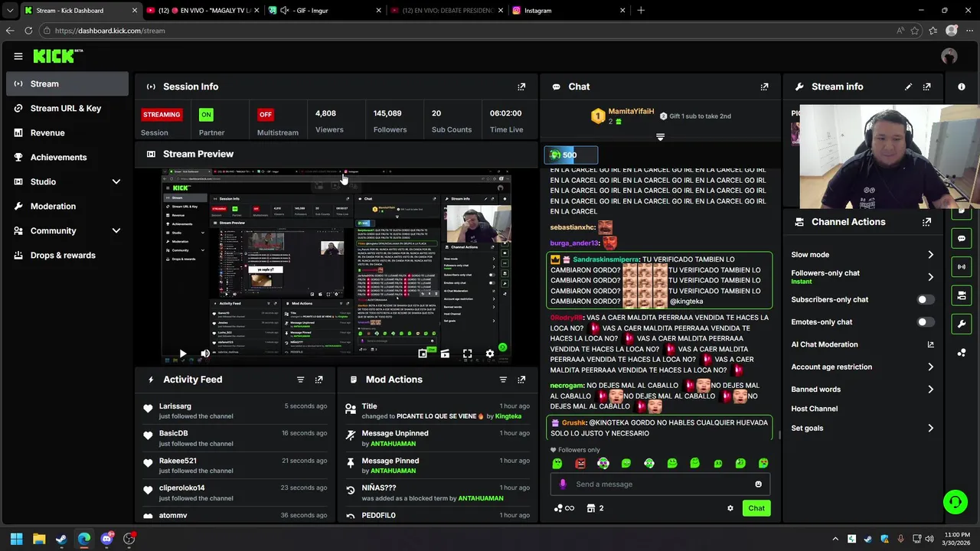Viewport: 980px width, 551px height.
Task: Show chat panel via right rail icon
Action: point(962,239)
